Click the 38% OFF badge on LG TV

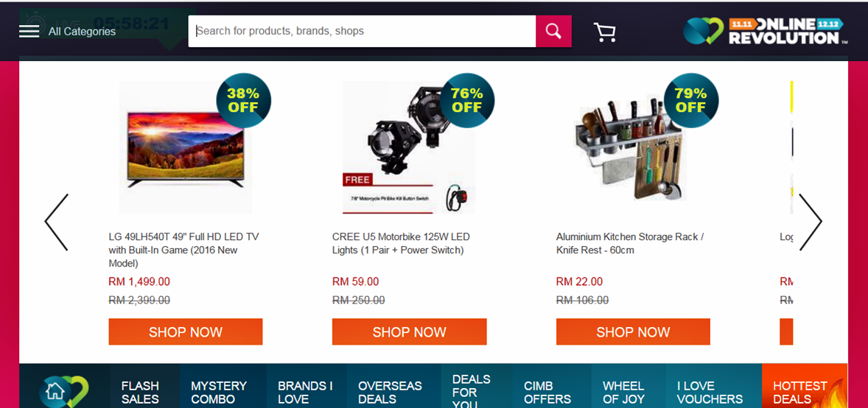click(x=244, y=101)
